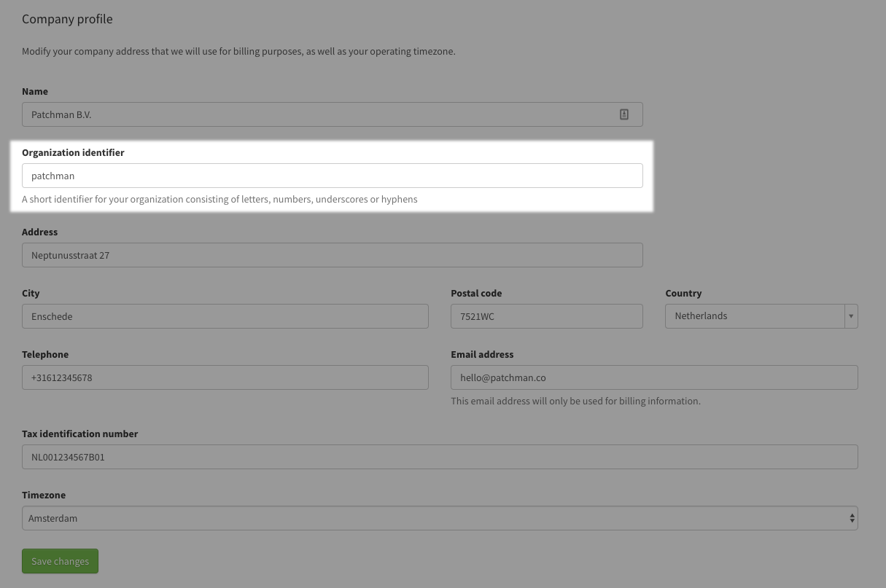Click the Name input field with Patchman B.V.
Viewport: 886px width, 588px height.
(x=333, y=114)
